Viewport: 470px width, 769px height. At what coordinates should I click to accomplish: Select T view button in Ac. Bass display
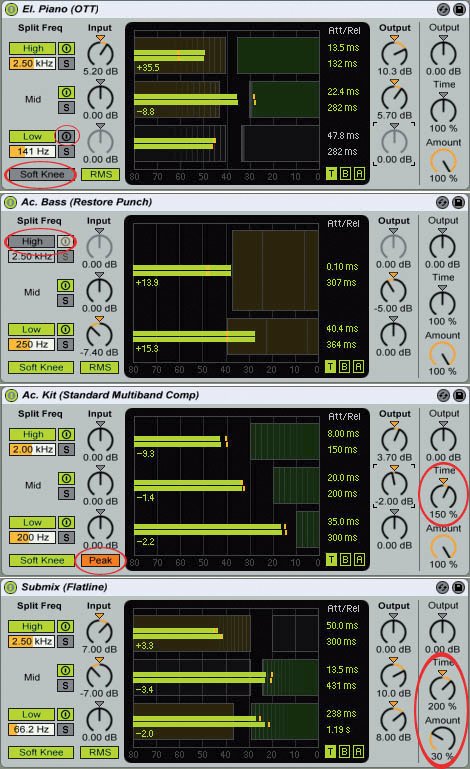pyautogui.click(x=331, y=366)
